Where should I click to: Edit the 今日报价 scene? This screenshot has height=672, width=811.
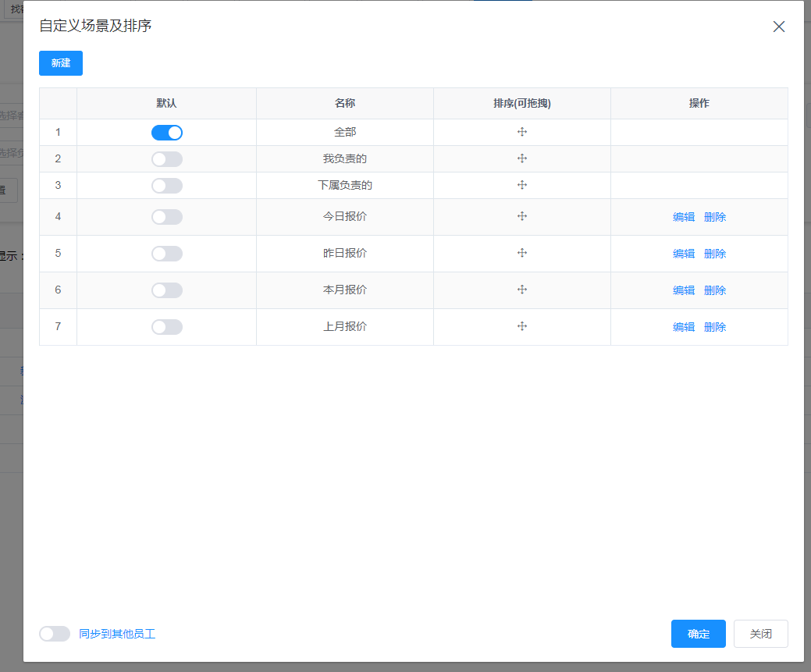click(x=684, y=217)
